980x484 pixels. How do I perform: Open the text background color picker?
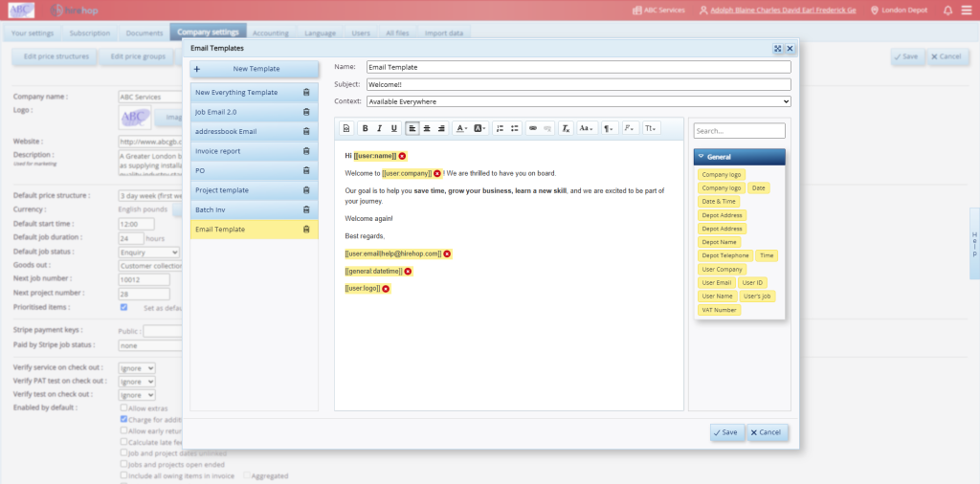[480, 128]
